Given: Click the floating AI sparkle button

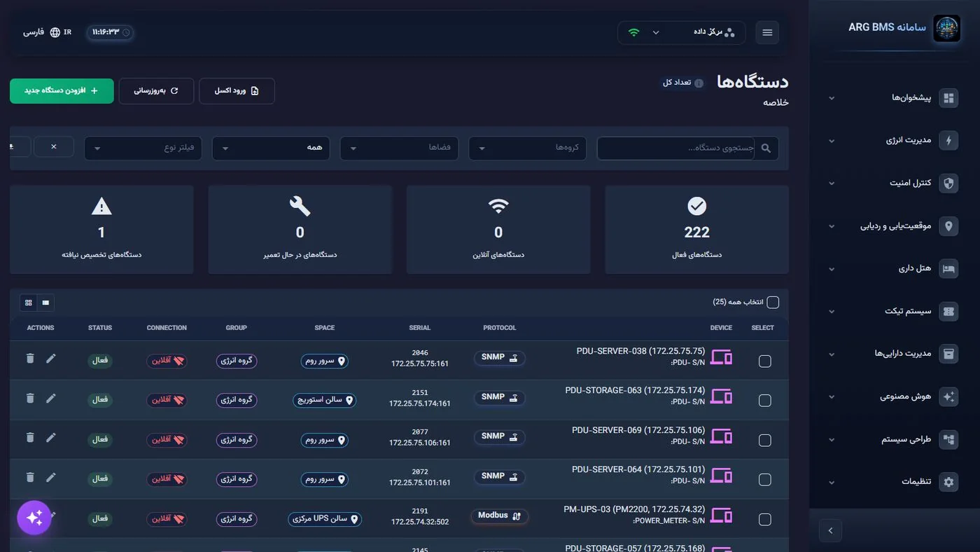Looking at the screenshot, I should (34, 518).
